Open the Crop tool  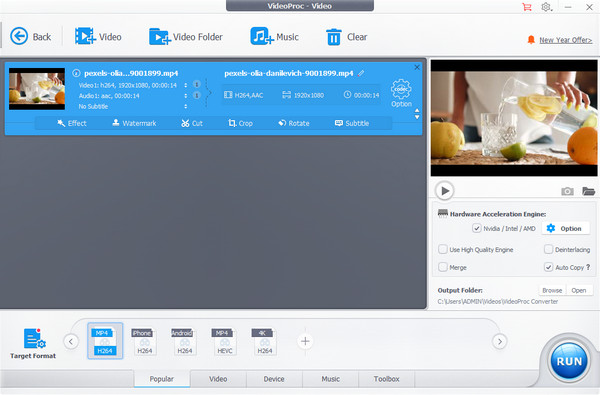[x=240, y=123]
